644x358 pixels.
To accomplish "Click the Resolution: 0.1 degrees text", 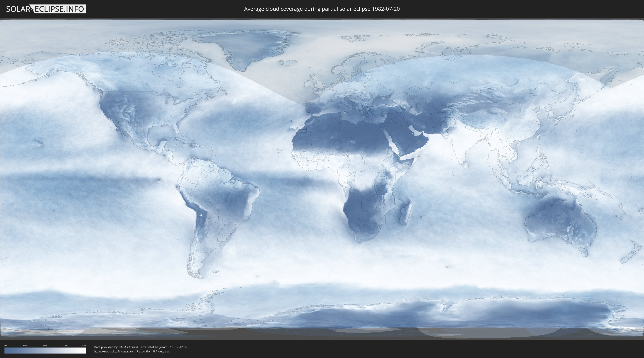I will click(153, 352).
